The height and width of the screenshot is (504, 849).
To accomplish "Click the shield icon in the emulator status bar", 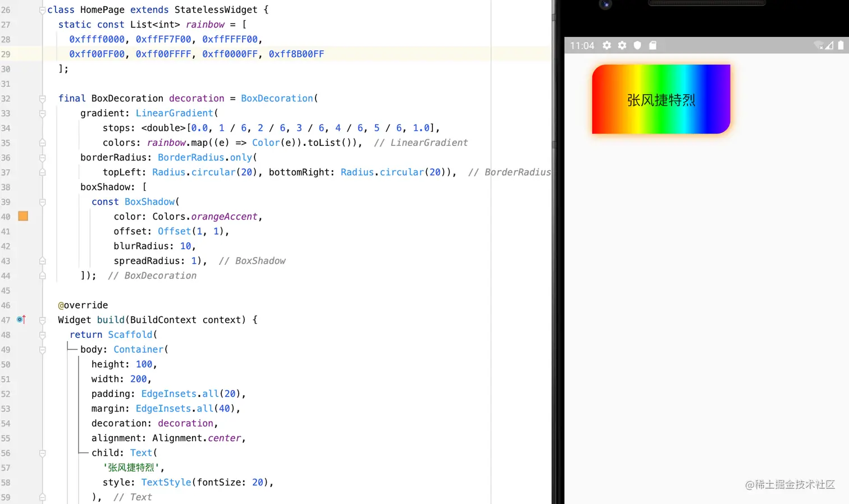I will [637, 45].
